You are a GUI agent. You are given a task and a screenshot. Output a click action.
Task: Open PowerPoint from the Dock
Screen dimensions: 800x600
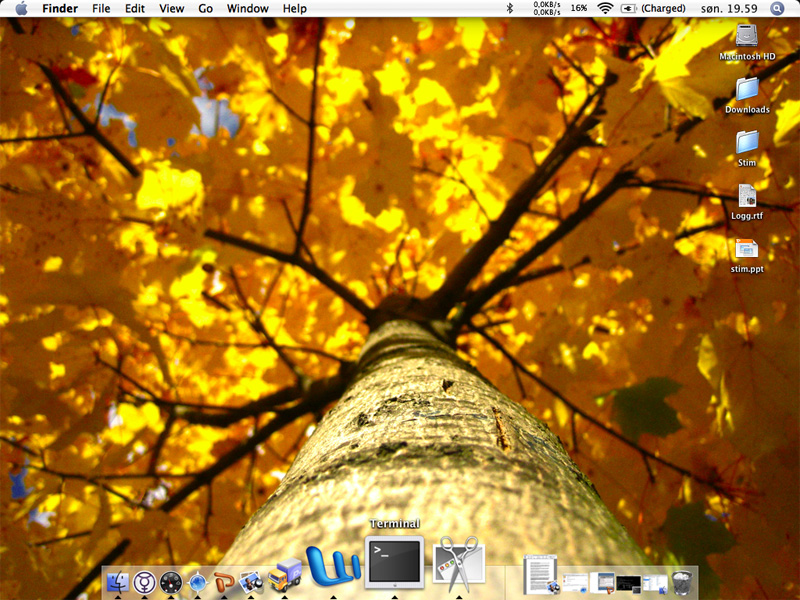click(224, 582)
